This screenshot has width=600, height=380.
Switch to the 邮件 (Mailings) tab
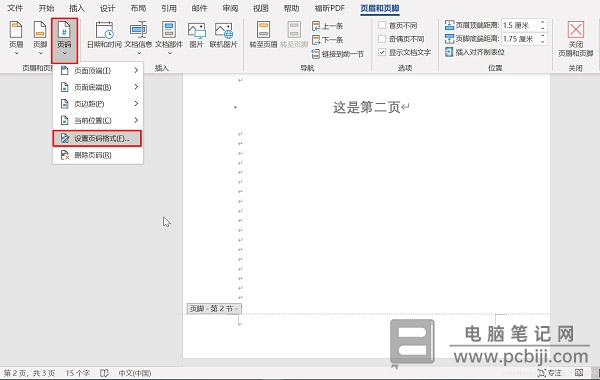point(199,8)
